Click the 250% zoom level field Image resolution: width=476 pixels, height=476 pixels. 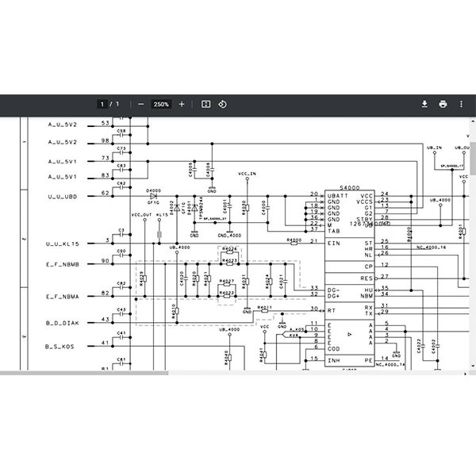(161, 105)
